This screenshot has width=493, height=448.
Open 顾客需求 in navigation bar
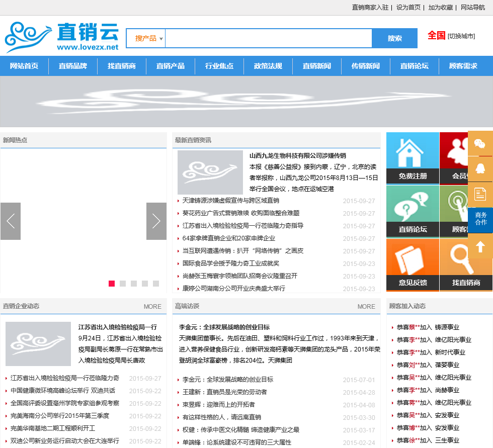coord(463,66)
